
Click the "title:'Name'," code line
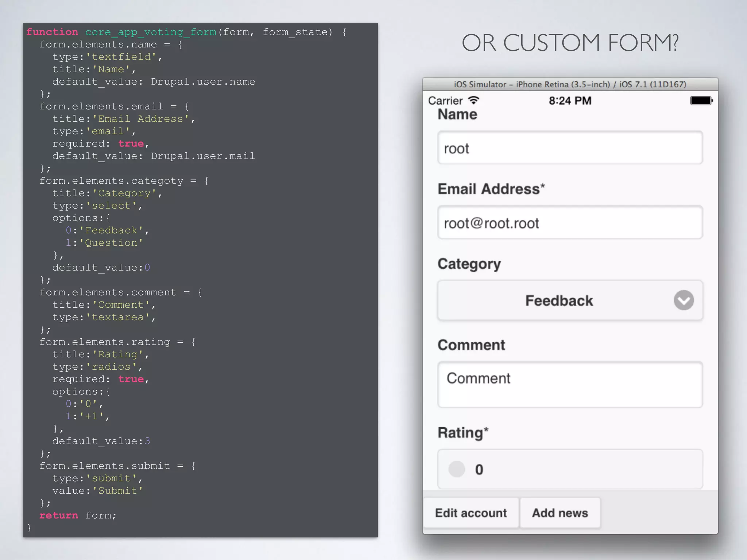tap(94, 69)
